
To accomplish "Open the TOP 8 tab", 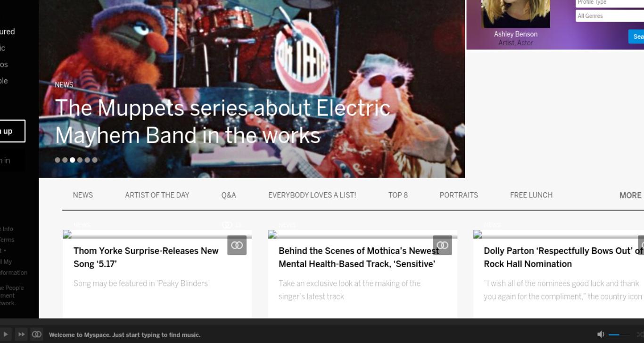I will click(x=398, y=195).
